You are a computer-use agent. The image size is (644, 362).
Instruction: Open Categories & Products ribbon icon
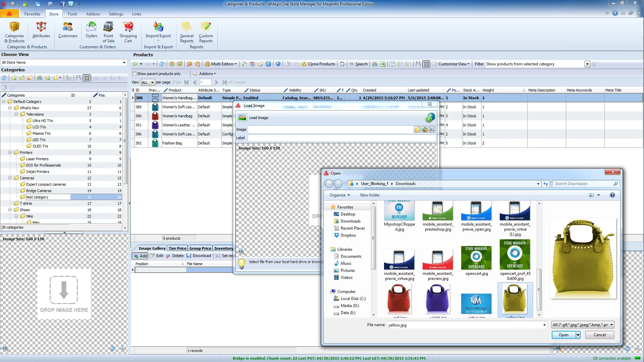point(14,32)
